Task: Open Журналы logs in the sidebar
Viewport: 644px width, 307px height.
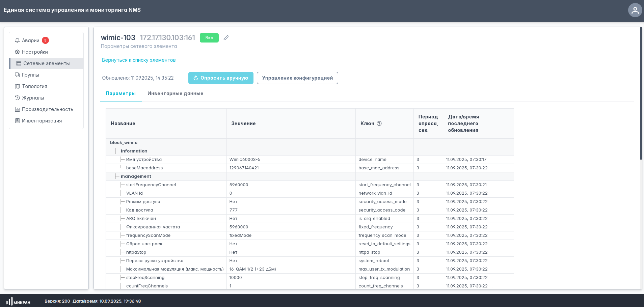Action: click(x=33, y=98)
